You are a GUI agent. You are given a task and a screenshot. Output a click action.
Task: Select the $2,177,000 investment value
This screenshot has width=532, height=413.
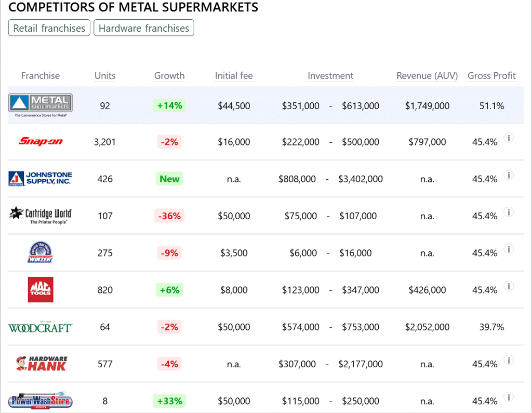(361, 364)
